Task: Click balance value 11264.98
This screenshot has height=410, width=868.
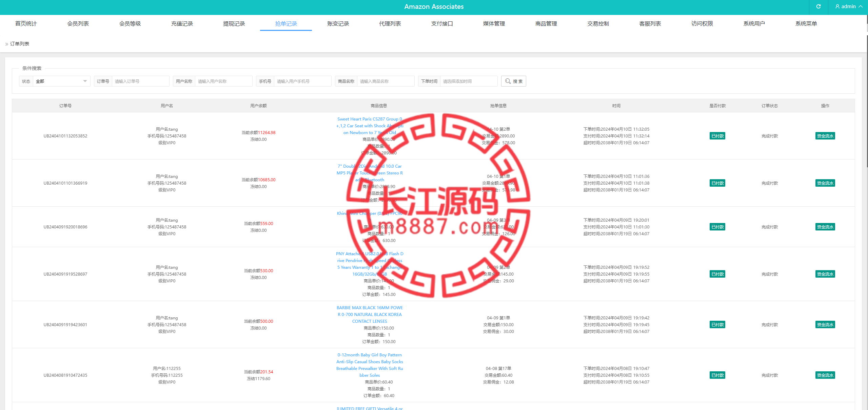Action: click(267, 132)
